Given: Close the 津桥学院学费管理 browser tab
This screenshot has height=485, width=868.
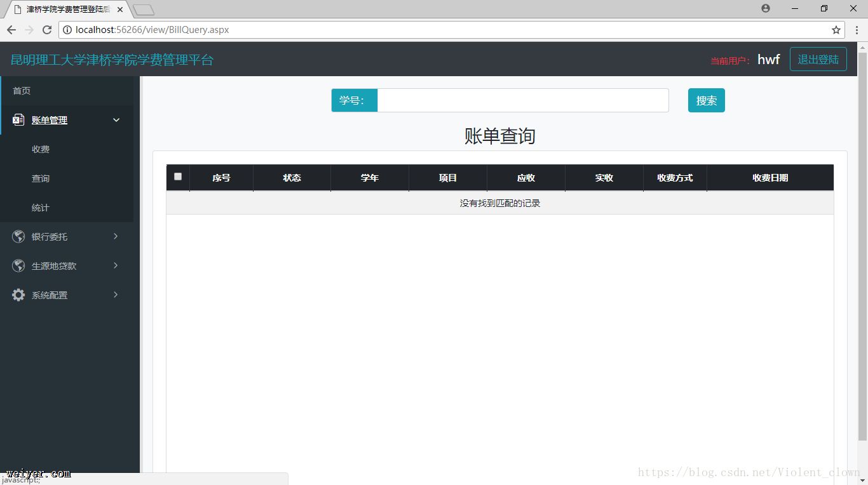Looking at the screenshot, I should click(x=120, y=10).
